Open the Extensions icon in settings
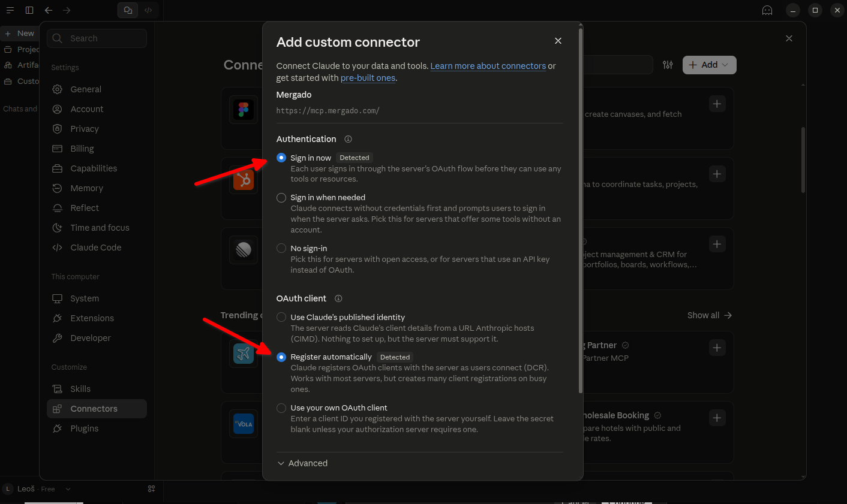Screen dimensions: 847x504 [x=58, y=318]
